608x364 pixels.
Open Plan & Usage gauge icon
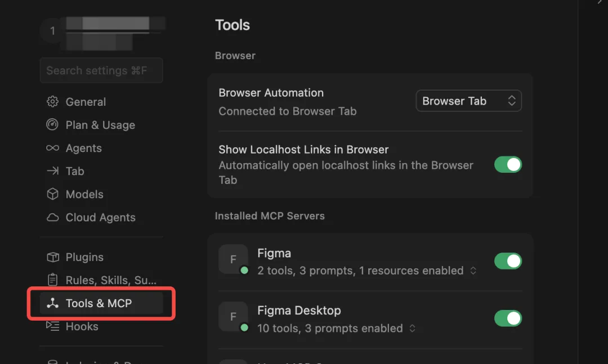coord(52,125)
